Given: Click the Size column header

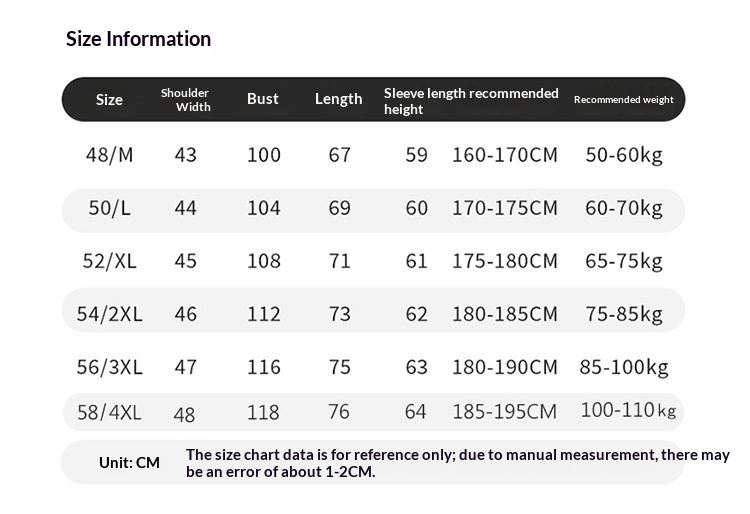Looking at the screenshot, I should [x=109, y=99].
